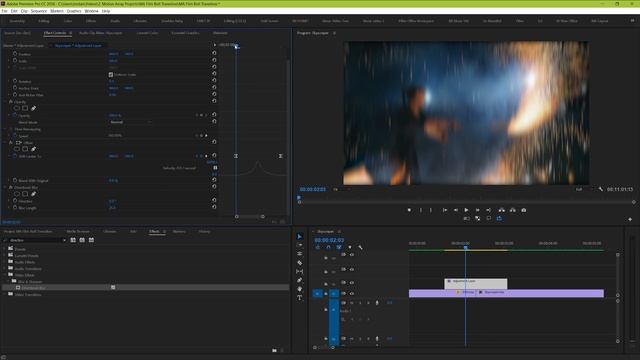Switch to the Color workspace
Viewport: 640px width, 360px height.
[68, 21]
